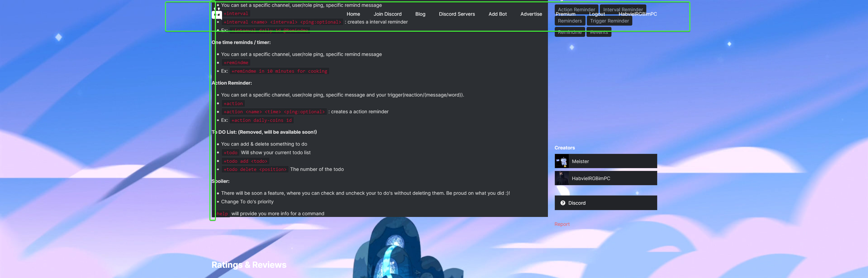The image size is (868, 278).
Task: Open the Premium nav link
Action: point(565,14)
